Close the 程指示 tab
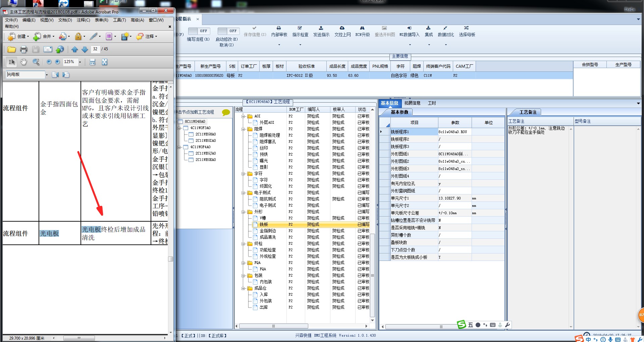 click(x=198, y=19)
